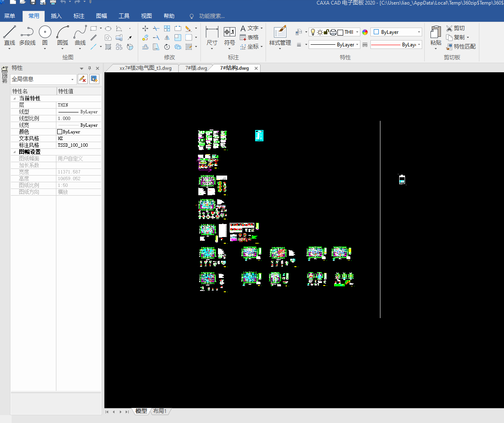Expand the 文字 text dropdown
The width and height of the screenshot is (504, 423).
(262, 28)
